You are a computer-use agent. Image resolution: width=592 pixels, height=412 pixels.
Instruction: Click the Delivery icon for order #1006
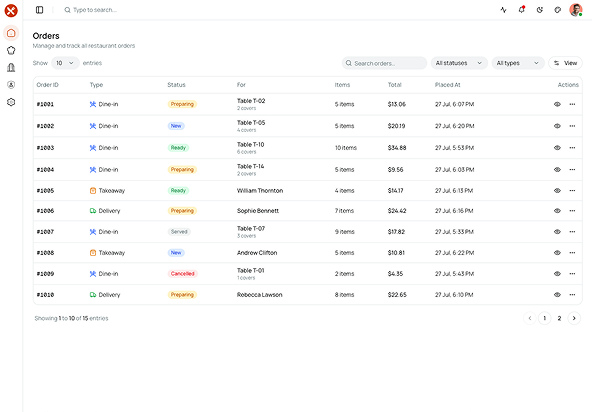tap(92, 211)
